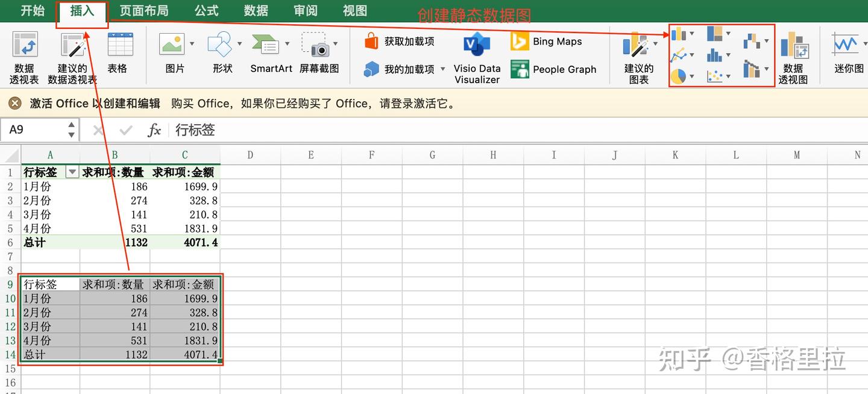Open the column chart dropdown arrow
Viewport: 868px width, 394px height.
(x=691, y=34)
